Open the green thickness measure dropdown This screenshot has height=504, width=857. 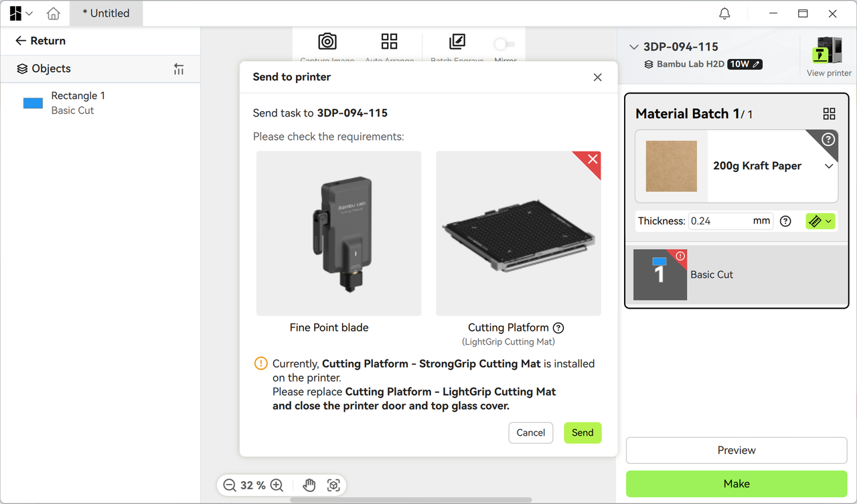pyautogui.click(x=820, y=221)
